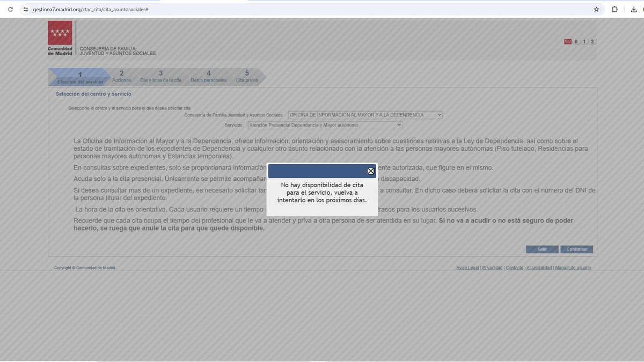Click the 'Selección del centro y servicio' heading
This screenshot has height=362, width=644.
(x=93, y=94)
